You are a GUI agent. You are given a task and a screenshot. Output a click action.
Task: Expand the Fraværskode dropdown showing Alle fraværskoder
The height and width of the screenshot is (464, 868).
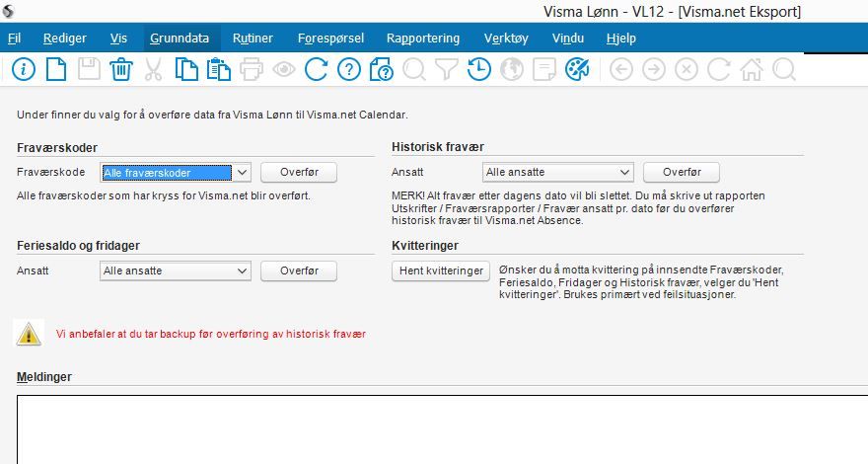point(176,173)
